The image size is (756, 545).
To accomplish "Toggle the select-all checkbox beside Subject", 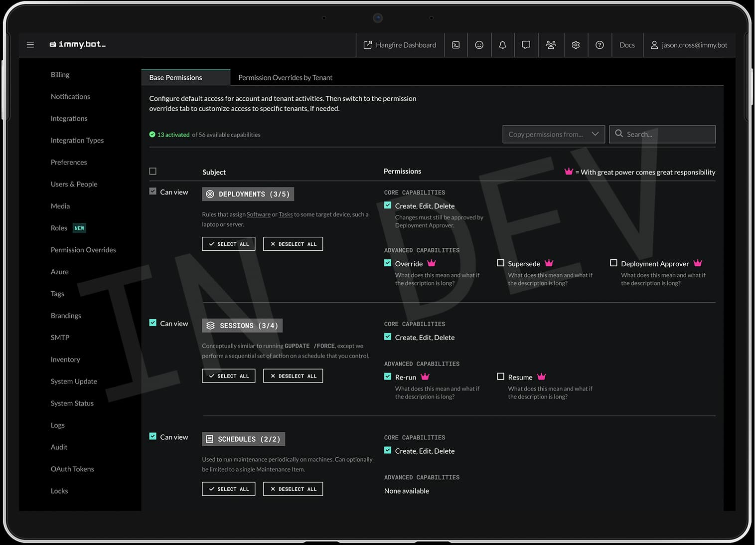I will point(153,171).
